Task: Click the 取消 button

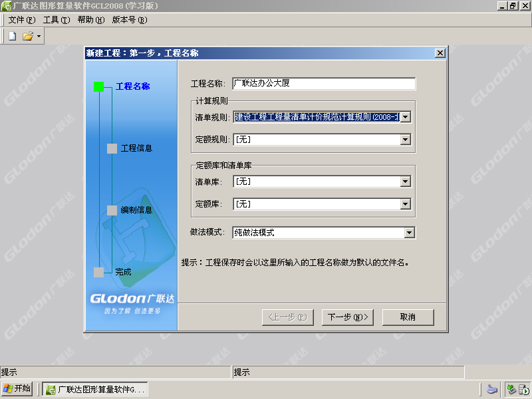Action: point(408,317)
